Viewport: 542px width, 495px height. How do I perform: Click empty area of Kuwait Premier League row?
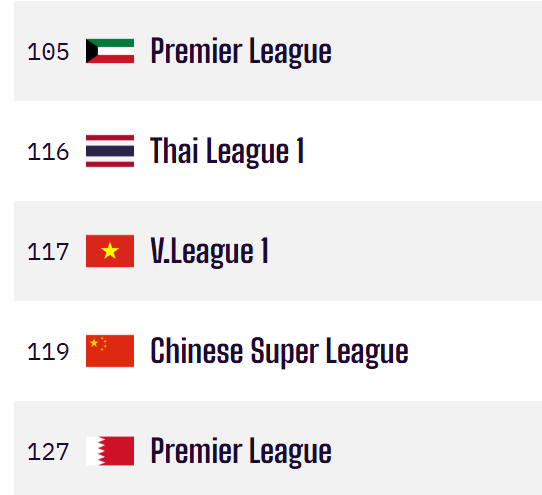(436, 51)
